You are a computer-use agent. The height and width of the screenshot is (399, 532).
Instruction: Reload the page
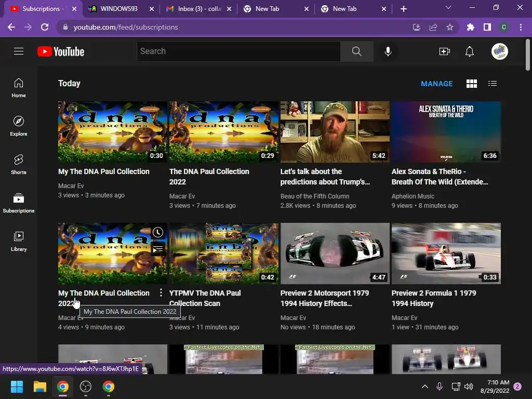point(45,27)
